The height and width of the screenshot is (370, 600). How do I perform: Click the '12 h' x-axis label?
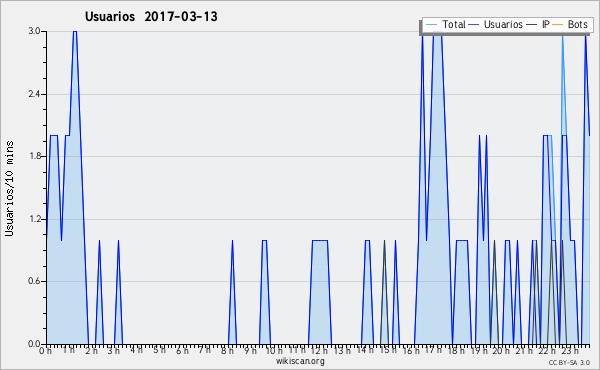[x=319, y=351]
